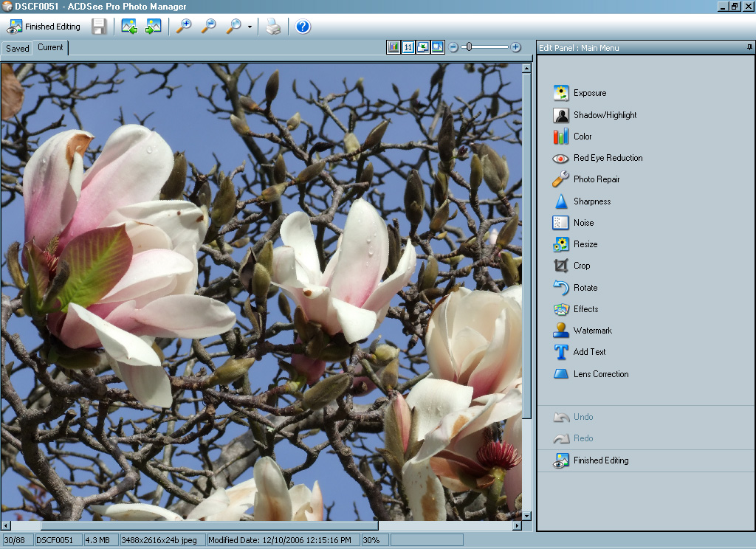The image size is (756, 549).
Task: Select the Red Eye Reduction tool
Action: coord(607,158)
